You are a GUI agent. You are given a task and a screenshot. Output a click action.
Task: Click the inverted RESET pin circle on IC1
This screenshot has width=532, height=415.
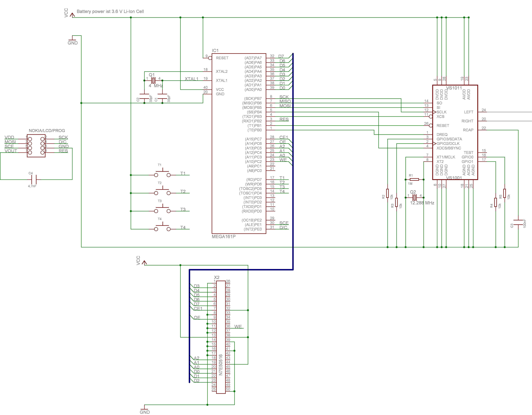click(210, 58)
